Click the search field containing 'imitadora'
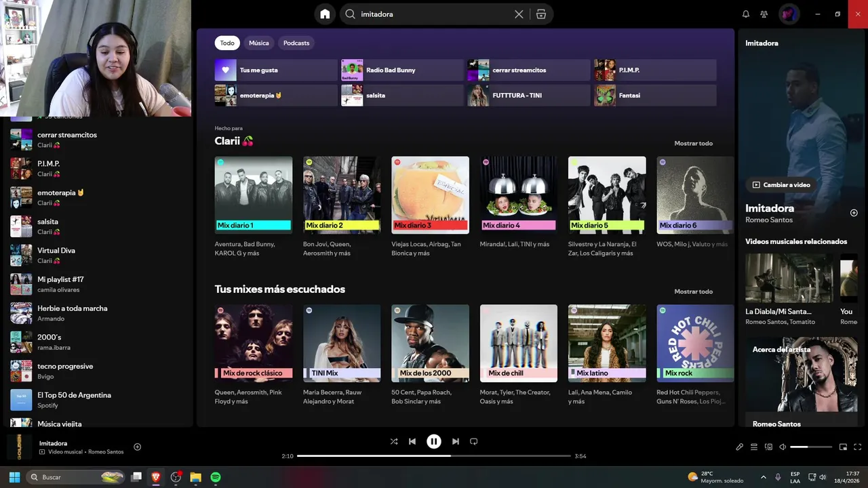 tap(434, 14)
